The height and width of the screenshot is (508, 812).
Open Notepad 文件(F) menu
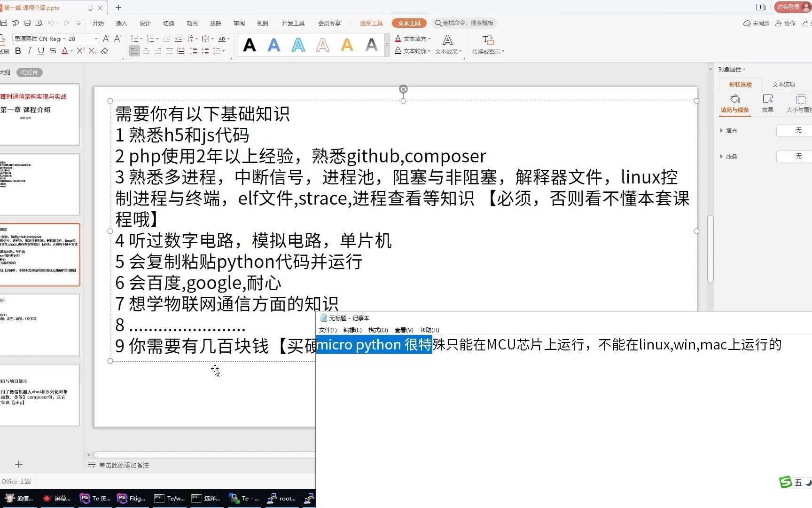click(x=328, y=330)
